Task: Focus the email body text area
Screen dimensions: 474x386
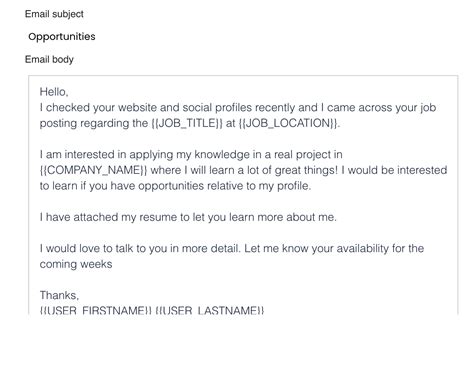Action: click(x=243, y=197)
